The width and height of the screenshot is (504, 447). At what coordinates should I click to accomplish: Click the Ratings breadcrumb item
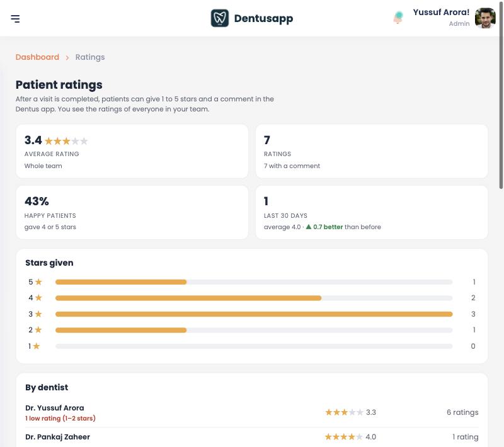tap(90, 57)
